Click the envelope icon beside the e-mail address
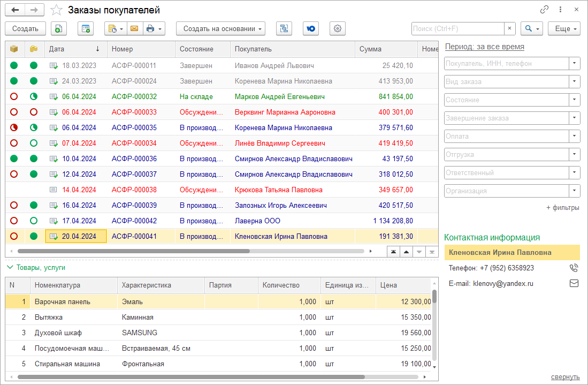This screenshot has width=588, height=385. pyautogui.click(x=574, y=284)
